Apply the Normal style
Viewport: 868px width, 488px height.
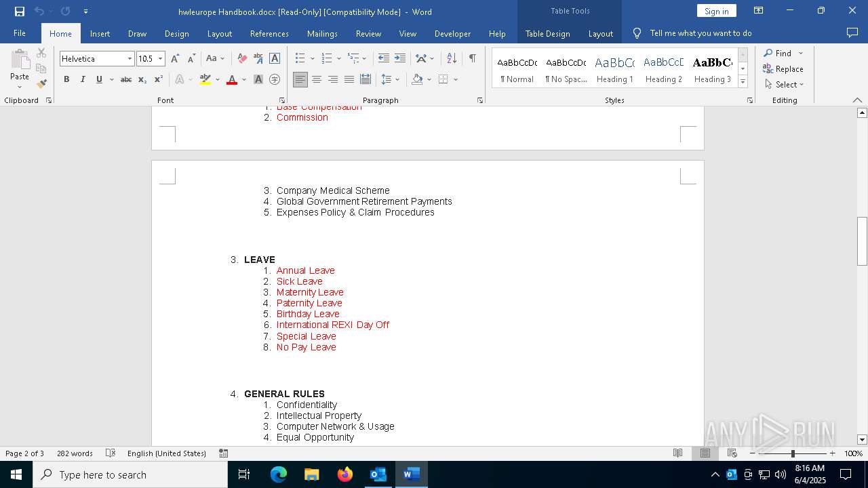[x=517, y=69]
